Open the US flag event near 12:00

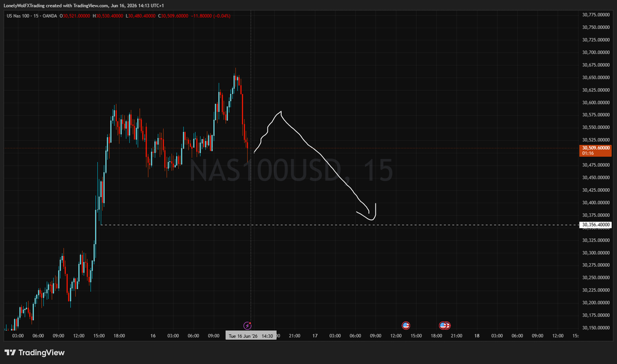406,325
